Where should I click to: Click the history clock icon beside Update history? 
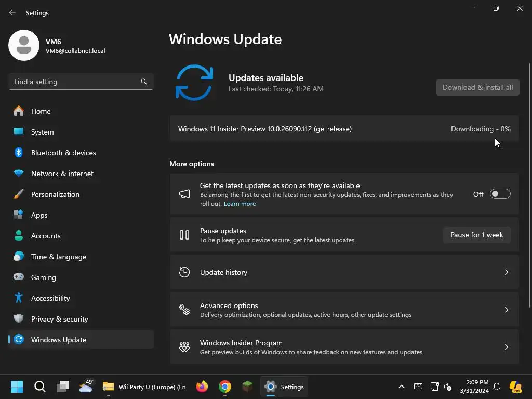[x=184, y=272]
